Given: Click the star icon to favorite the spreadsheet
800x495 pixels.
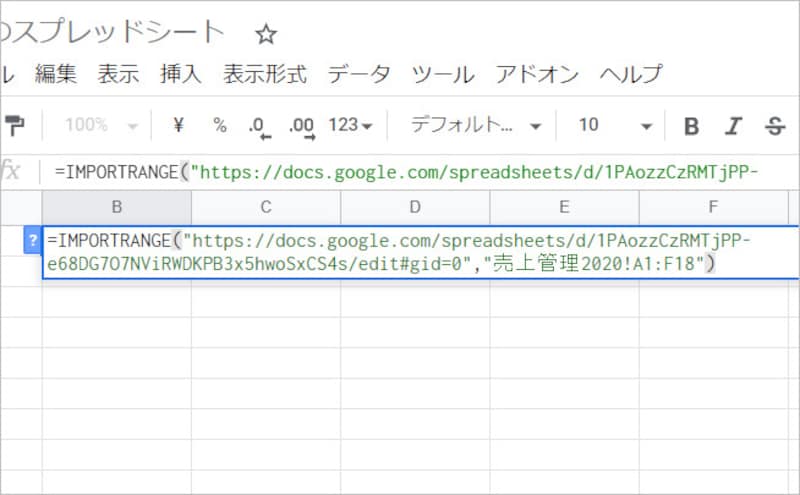Looking at the screenshot, I should [265, 34].
